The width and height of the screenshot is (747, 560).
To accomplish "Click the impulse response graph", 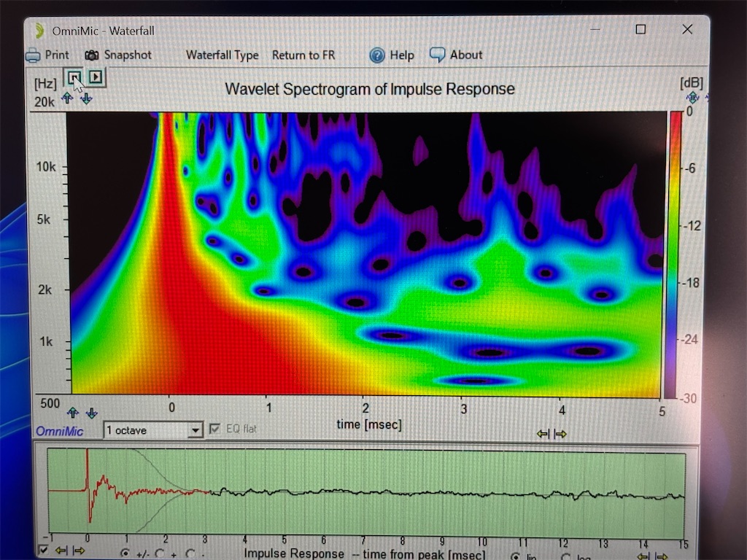I will pos(366,491).
